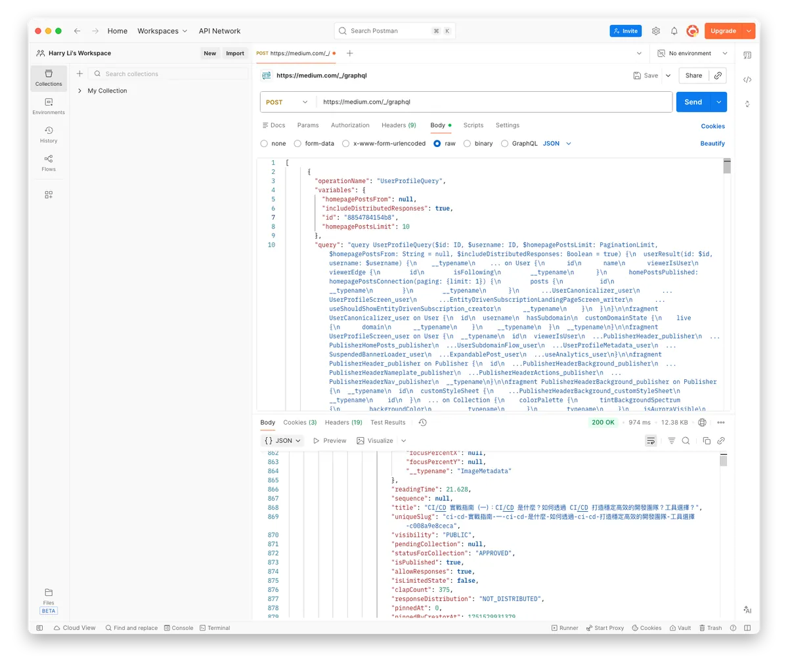Select the form-data radio button

pyautogui.click(x=297, y=144)
